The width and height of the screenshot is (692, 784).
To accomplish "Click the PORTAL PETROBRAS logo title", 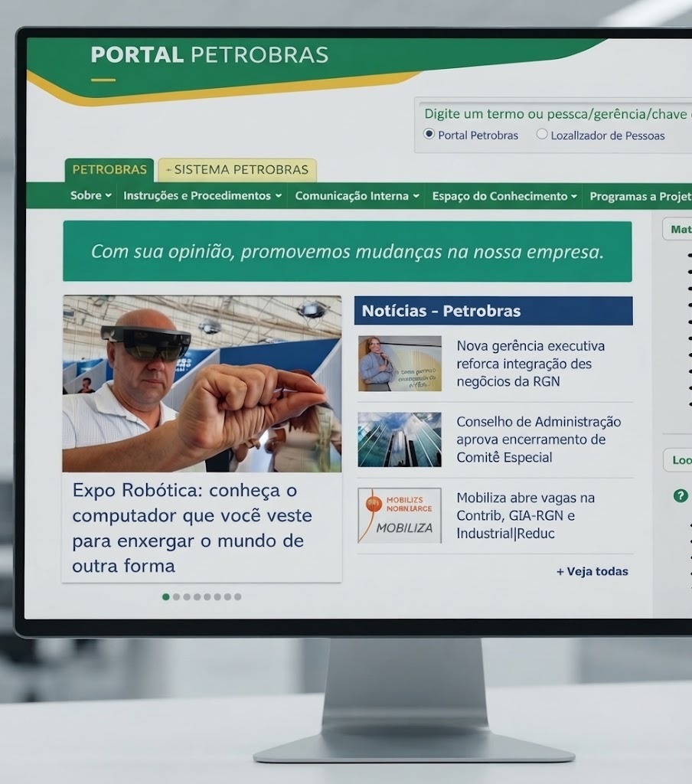I will pyautogui.click(x=210, y=55).
